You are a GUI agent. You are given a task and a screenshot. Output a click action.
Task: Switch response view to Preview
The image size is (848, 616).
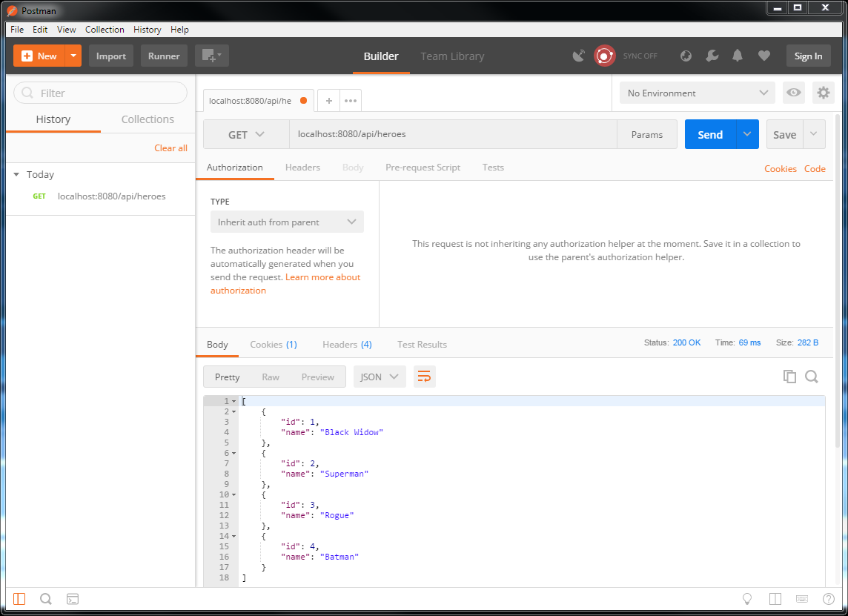point(317,377)
